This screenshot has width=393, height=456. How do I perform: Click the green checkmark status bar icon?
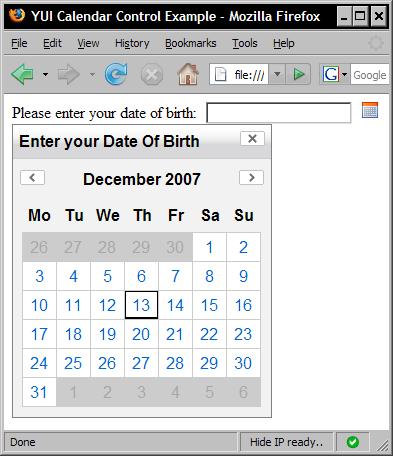353,442
